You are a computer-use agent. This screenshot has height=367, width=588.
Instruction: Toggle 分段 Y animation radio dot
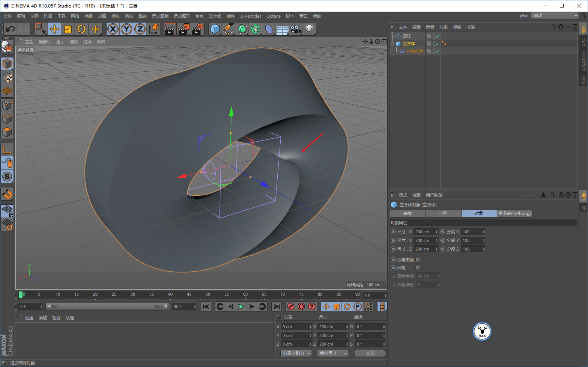(443, 240)
